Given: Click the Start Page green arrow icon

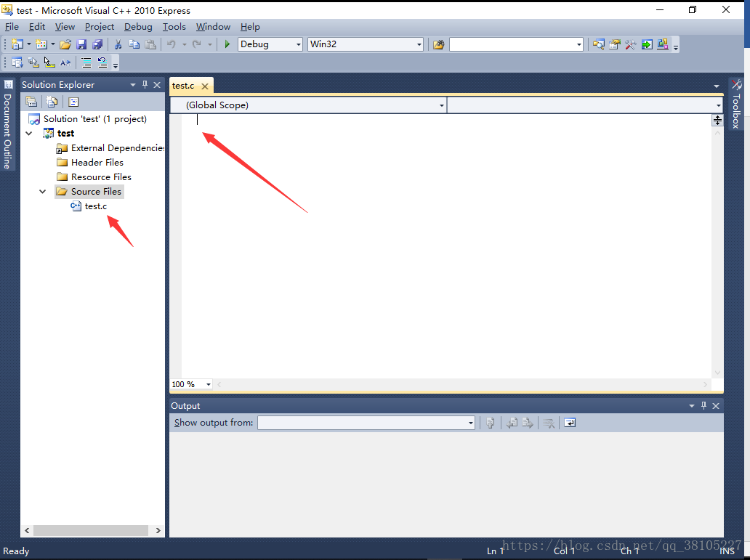Looking at the screenshot, I should coord(647,44).
